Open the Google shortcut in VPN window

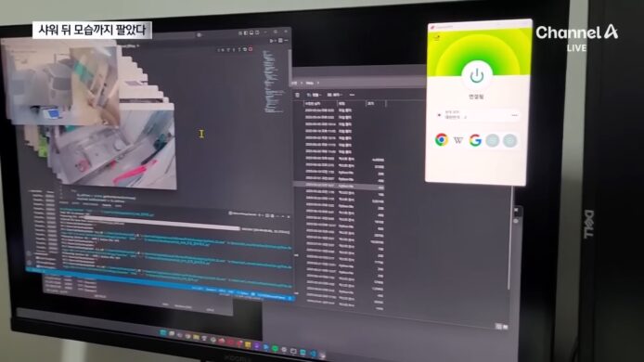pos(475,140)
